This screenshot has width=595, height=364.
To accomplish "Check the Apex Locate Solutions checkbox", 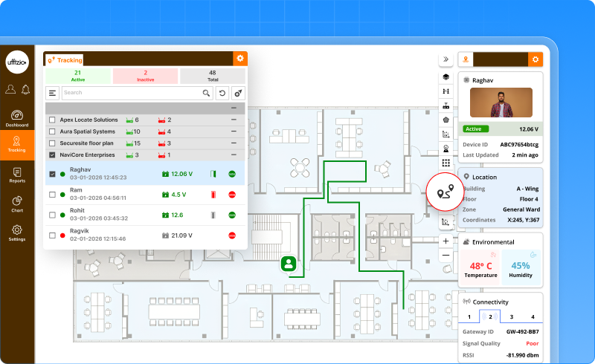I will pyautogui.click(x=52, y=120).
